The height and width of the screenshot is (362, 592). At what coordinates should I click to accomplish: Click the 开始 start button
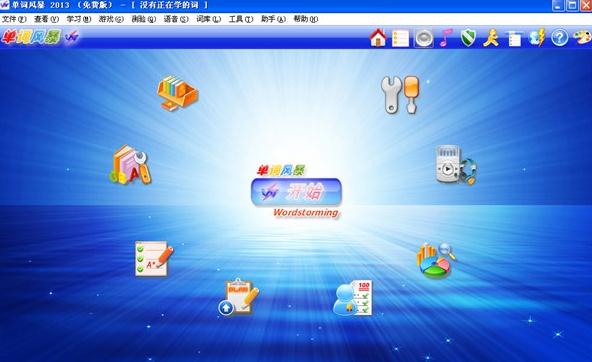[x=296, y=192]
